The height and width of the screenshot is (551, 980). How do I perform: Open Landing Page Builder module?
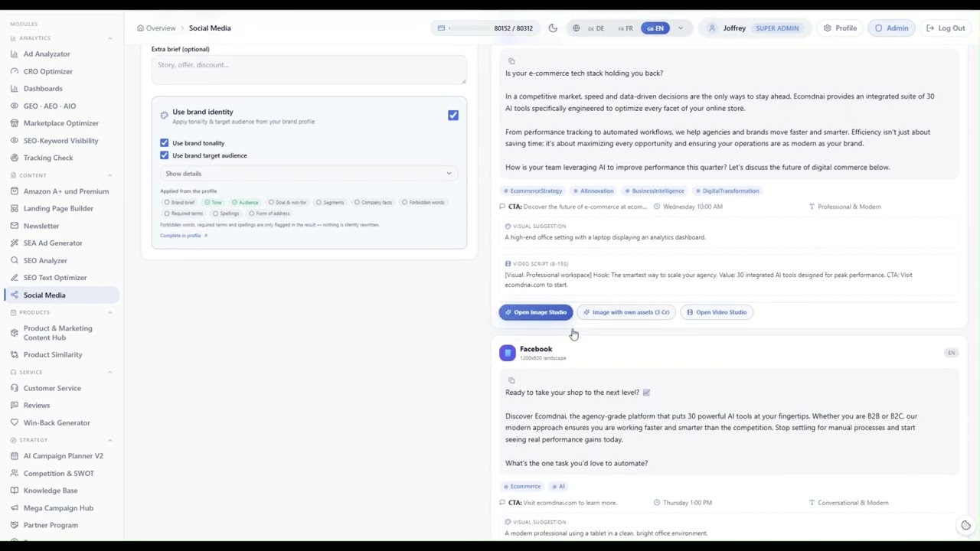tap(57, 208)
